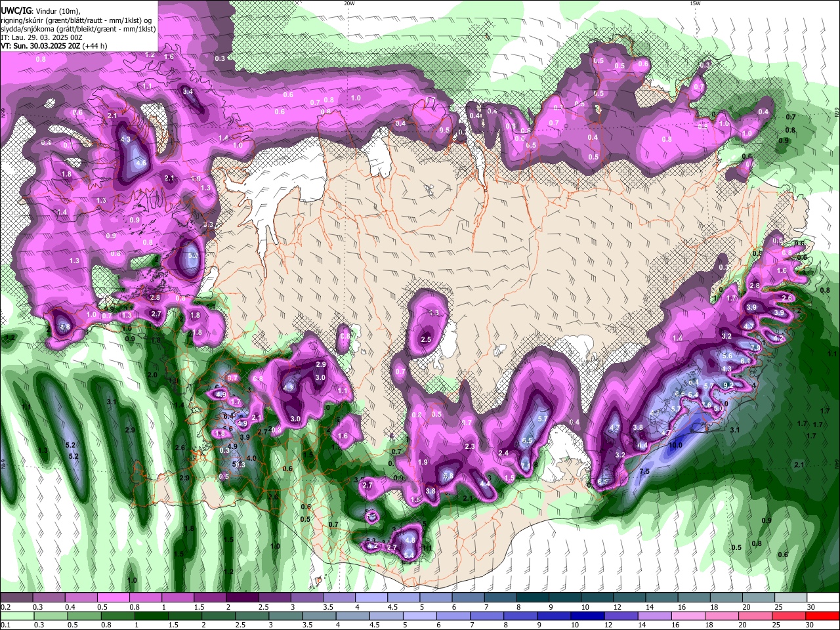Click the "3.4" value in the northwest
The image size is (840, 630).
point(188,91)
